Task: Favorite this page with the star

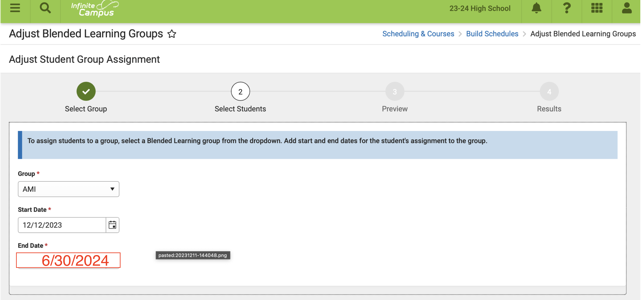Action: coord(172,34)
